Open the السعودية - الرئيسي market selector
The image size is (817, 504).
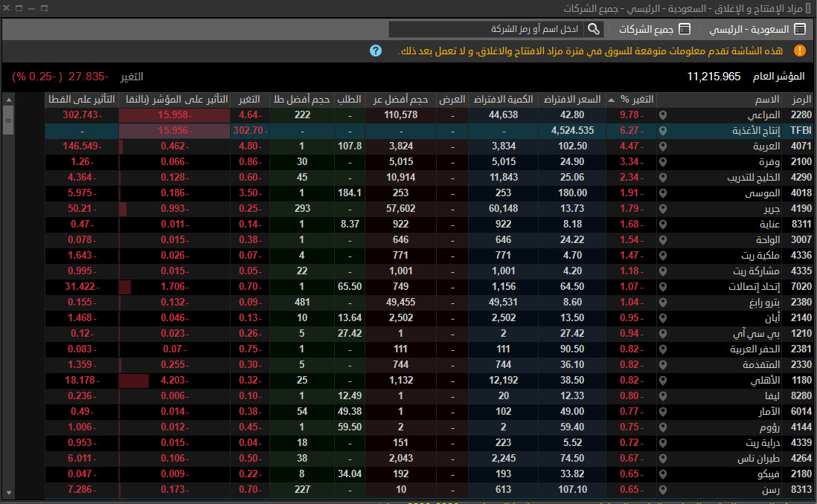[757, 29]
